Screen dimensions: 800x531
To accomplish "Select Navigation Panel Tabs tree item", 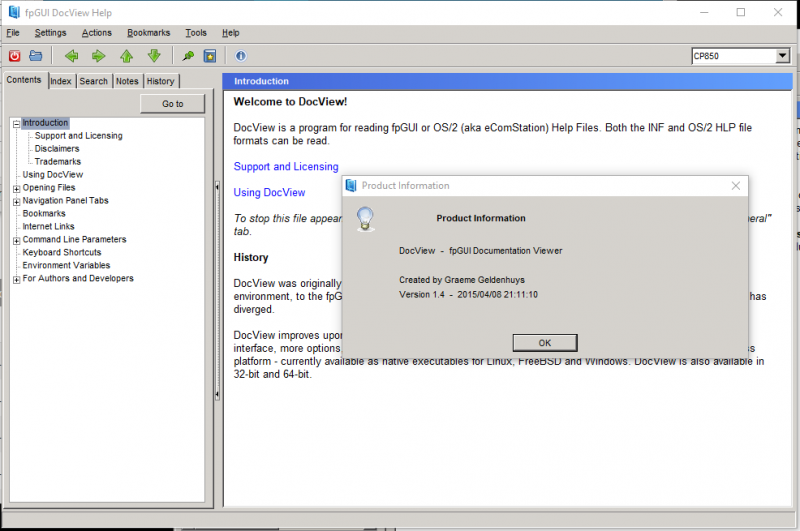I will coord(65,200).
